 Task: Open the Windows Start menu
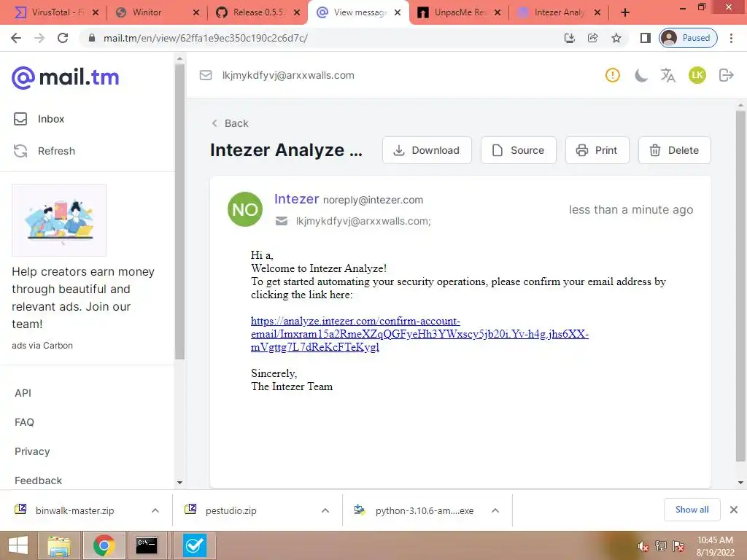[x=18, y=545]
